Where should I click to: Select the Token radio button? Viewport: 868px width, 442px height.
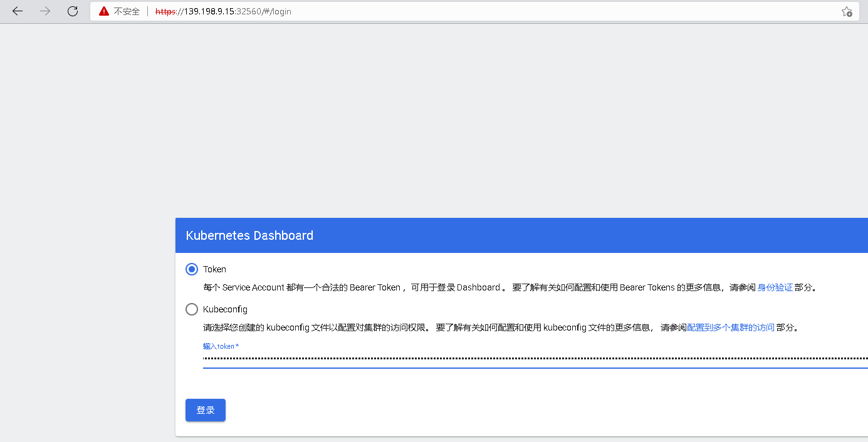pyautogui.click(x=192, y=269)
